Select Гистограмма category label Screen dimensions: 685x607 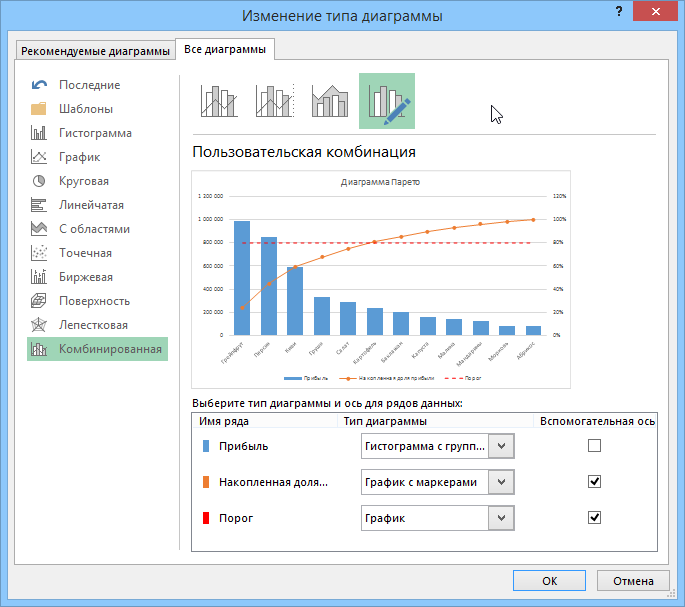(x=95, y=133)
